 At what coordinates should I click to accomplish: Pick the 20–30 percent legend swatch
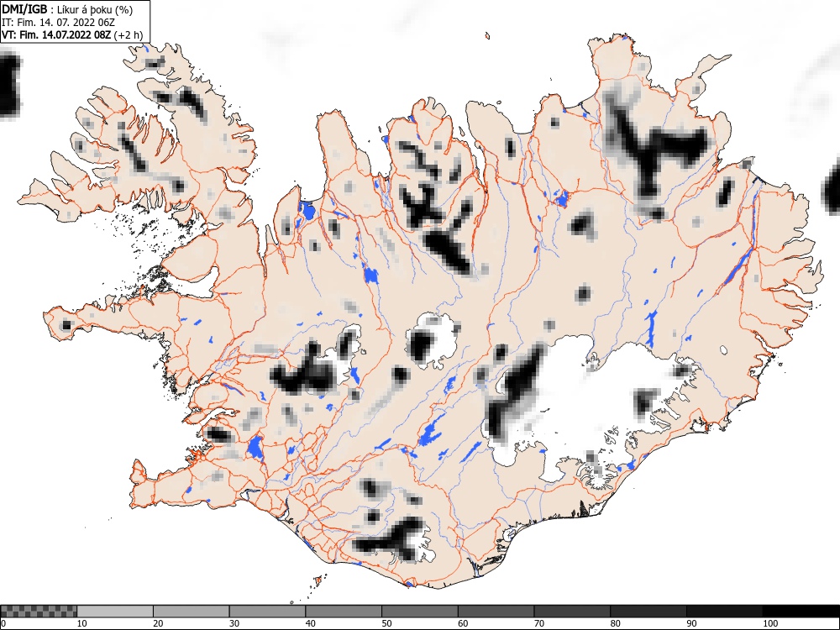click(x=192, y=612)
